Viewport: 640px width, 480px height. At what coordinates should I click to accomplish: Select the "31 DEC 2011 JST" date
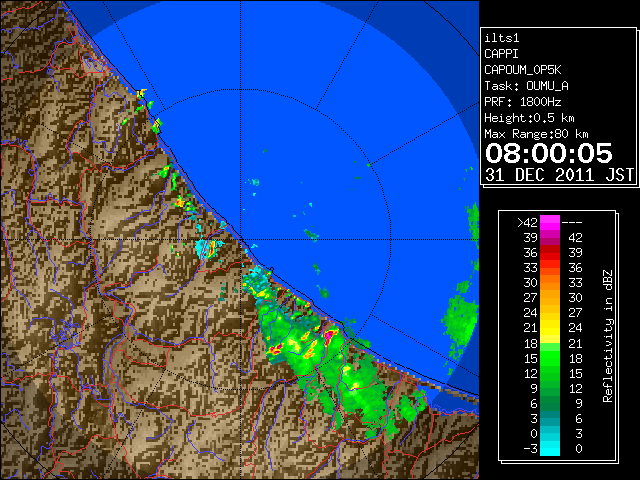click(x=560, y=175)
